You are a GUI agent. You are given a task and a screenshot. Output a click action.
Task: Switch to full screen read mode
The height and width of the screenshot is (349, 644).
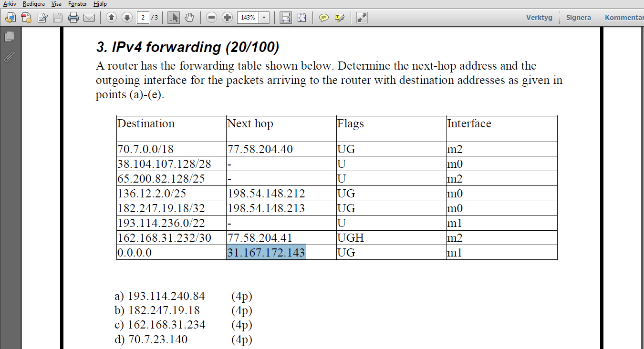[362, 18]
